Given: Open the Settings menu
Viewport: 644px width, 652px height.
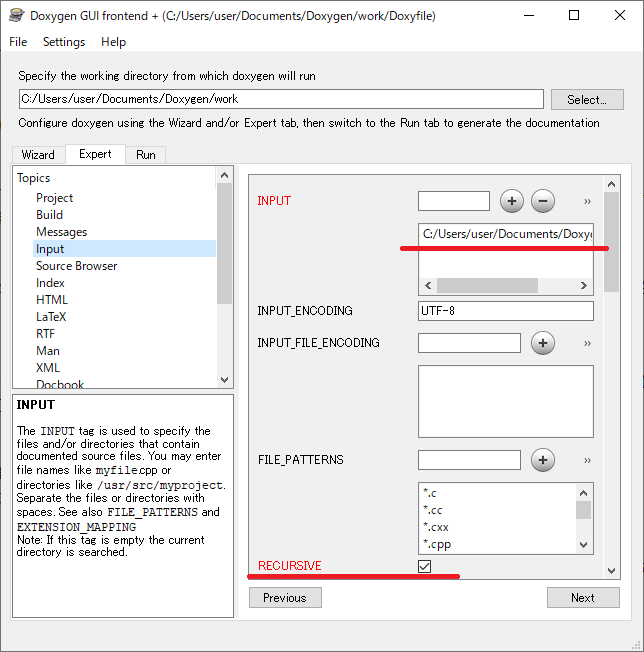Looking at the screenshot, I should click(64, 42).
